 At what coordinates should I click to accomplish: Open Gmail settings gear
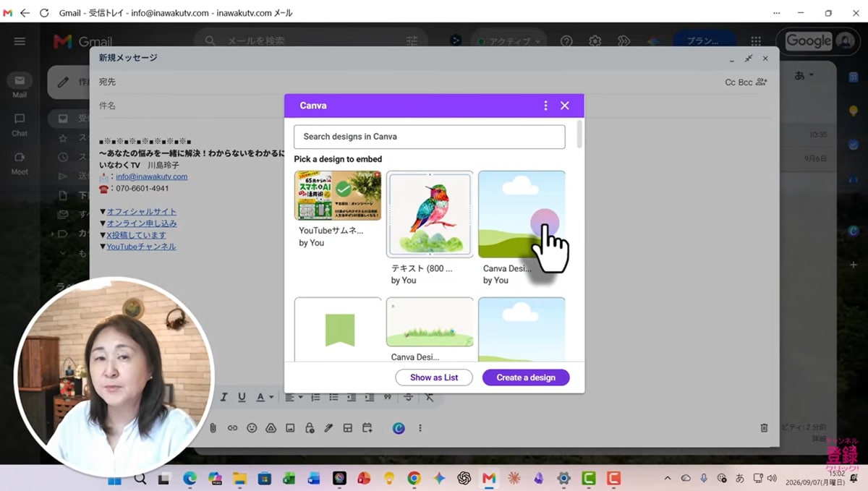point(595,41)
